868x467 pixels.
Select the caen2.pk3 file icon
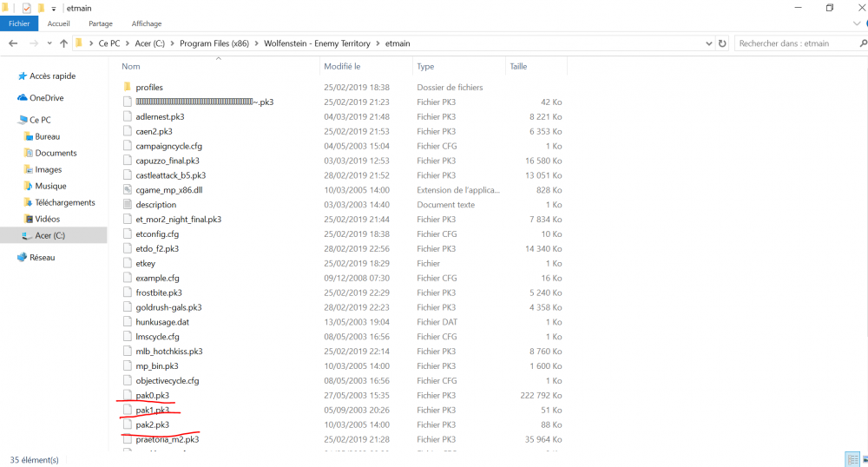click(128, 131)
